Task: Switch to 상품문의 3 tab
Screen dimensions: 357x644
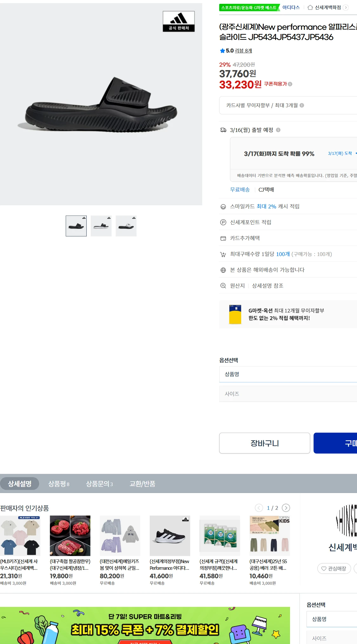Action: (x=99, y=484)
